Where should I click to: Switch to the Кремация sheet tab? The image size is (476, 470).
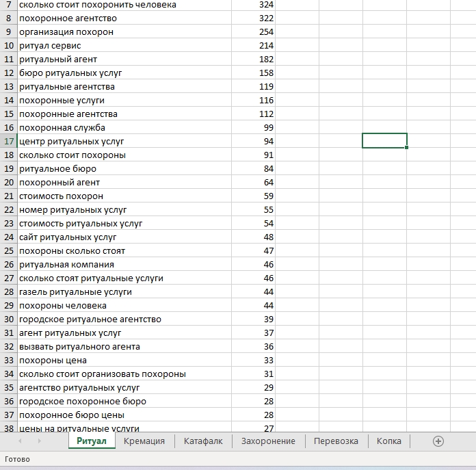pos(144,441)
